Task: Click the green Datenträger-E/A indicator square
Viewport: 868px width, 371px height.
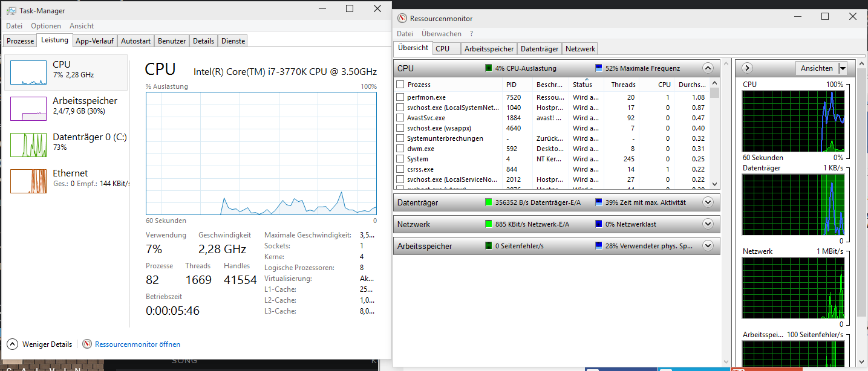Action: click(489, 202)
